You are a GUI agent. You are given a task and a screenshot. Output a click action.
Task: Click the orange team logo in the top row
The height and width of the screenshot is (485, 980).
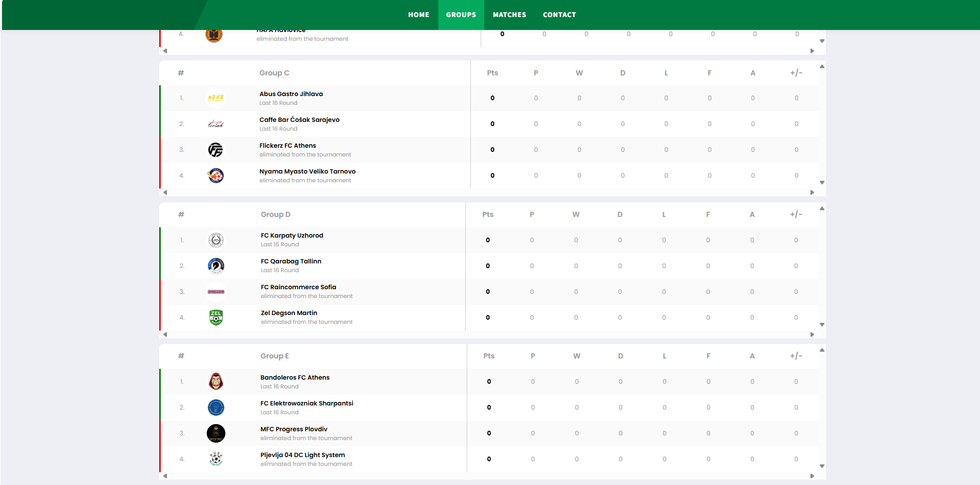pos(214,35)
